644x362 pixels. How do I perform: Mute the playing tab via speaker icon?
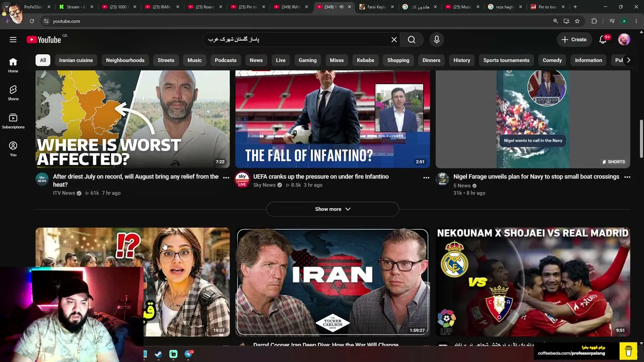[341, 7]
